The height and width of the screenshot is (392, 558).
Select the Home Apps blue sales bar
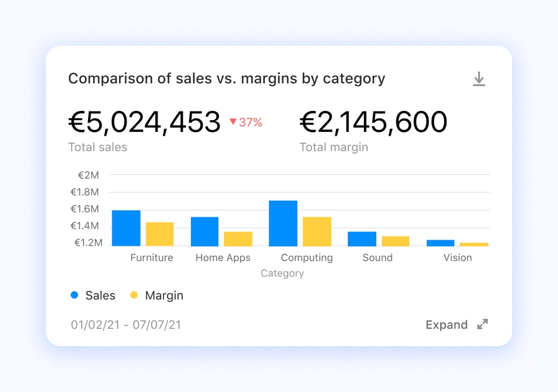pos(205,231)
